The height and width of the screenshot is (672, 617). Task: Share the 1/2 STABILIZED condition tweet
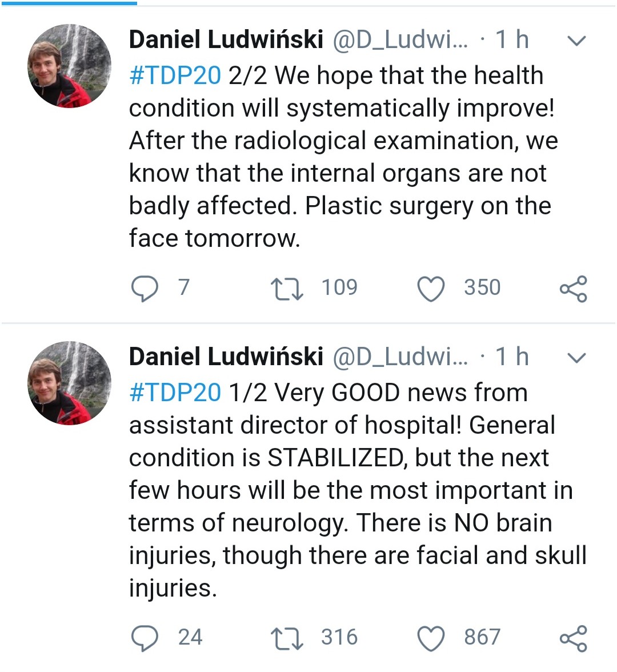click(x=573, y=638)
